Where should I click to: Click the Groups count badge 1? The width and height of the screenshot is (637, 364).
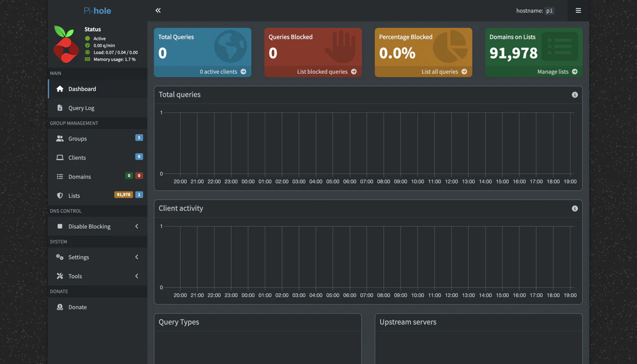(x=139, y=138)
